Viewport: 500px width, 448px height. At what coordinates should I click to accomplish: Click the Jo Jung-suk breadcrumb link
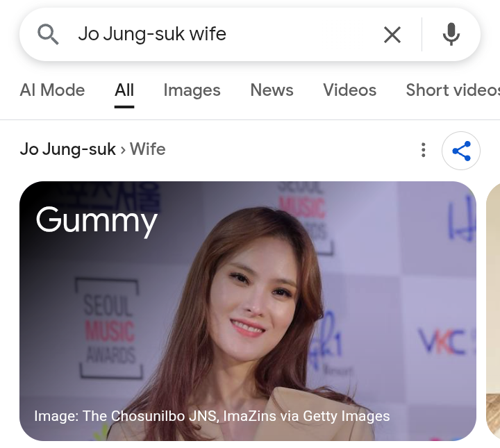[x=67, y=149]
